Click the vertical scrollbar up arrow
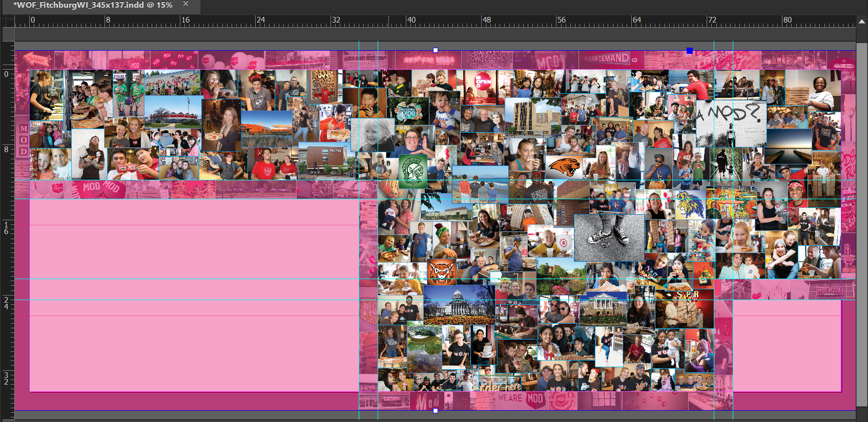Viewport: 868px width, 422px height. coord(862,21)
